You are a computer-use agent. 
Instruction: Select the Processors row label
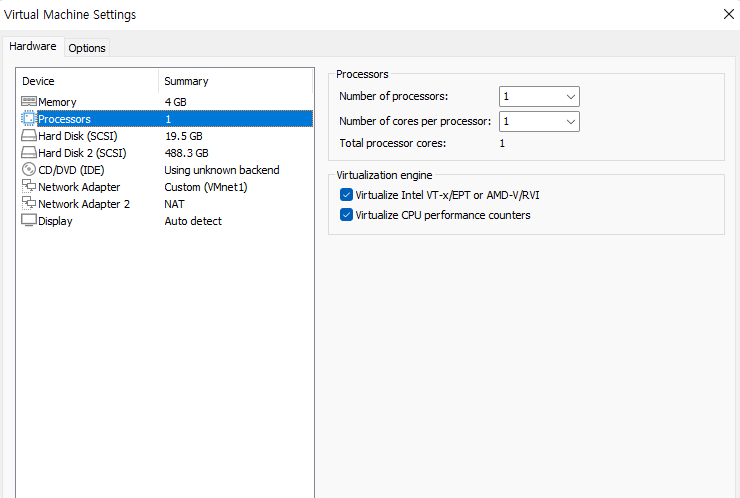pyautogui.click(x=64, y=119)
